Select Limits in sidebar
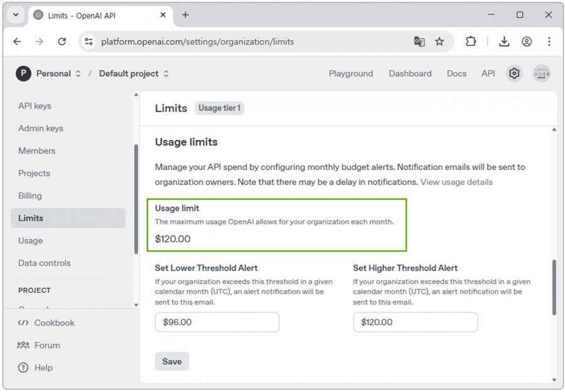The image size is (565, 392). (x=68, y=218)
